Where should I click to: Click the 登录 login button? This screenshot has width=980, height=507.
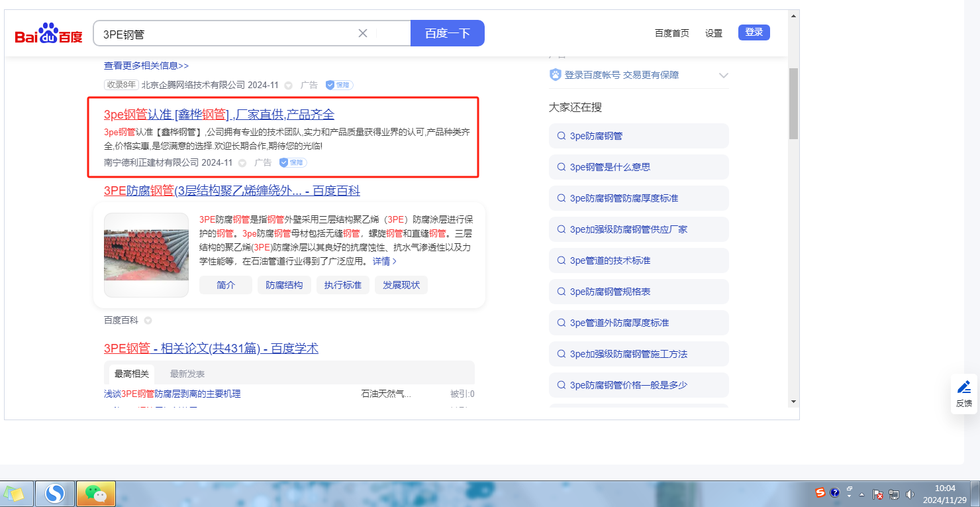click(x=754, y=32)
